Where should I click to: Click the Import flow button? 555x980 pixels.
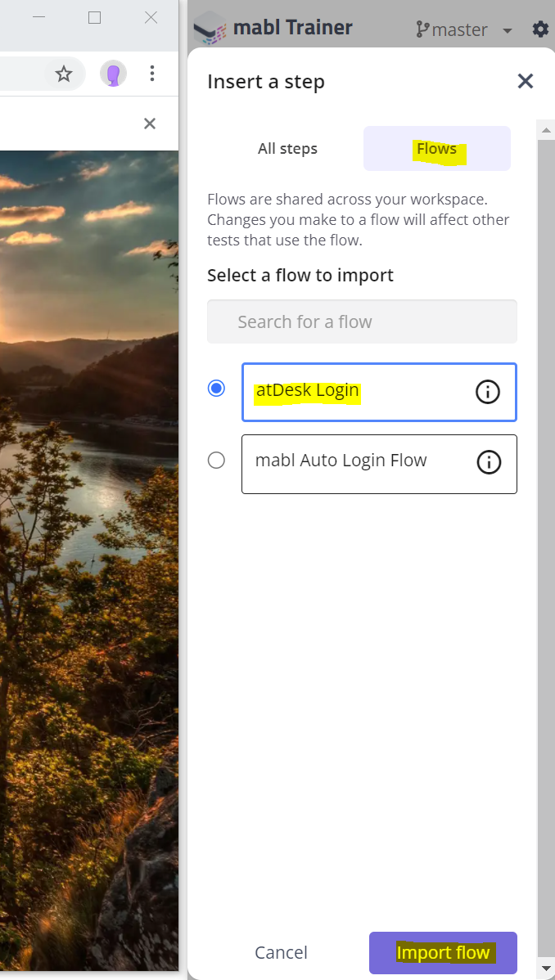(x=443, y=952)
